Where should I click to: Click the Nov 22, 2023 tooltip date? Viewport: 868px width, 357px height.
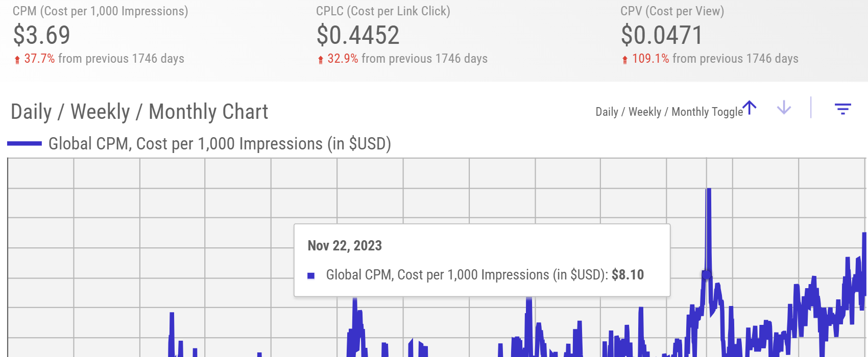(x=345, y=246)
